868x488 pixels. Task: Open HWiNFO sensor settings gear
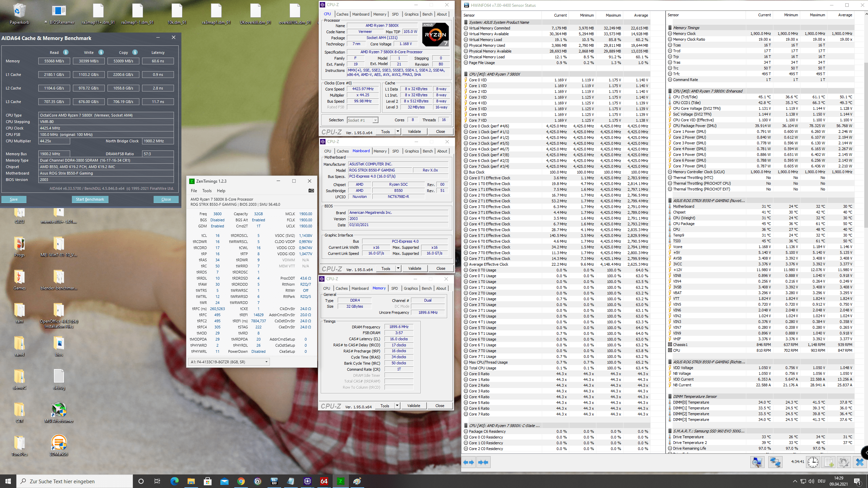click(844, 462)
